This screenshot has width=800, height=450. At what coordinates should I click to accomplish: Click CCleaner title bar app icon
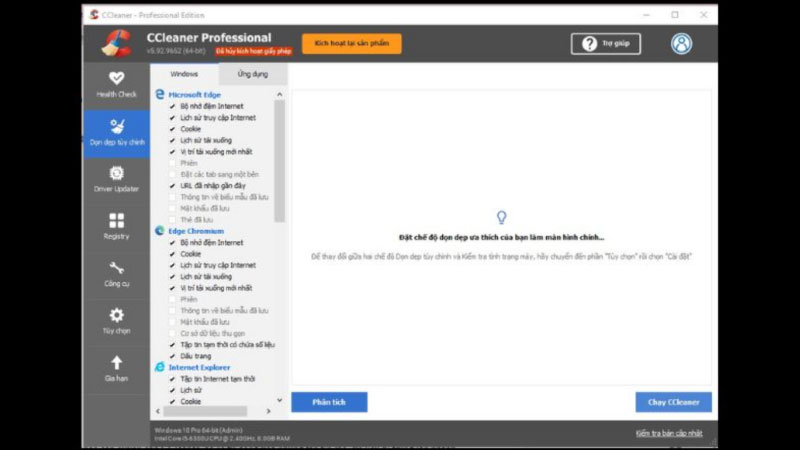(94, 15)
